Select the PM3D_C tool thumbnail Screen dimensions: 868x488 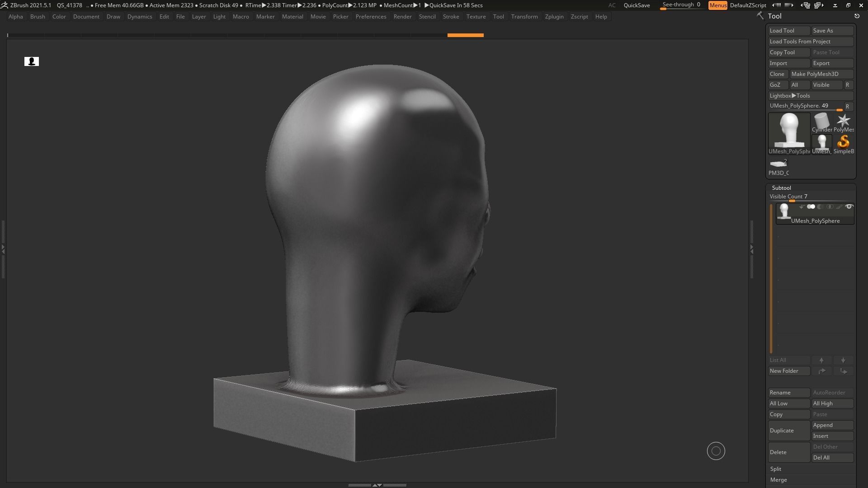778,166
